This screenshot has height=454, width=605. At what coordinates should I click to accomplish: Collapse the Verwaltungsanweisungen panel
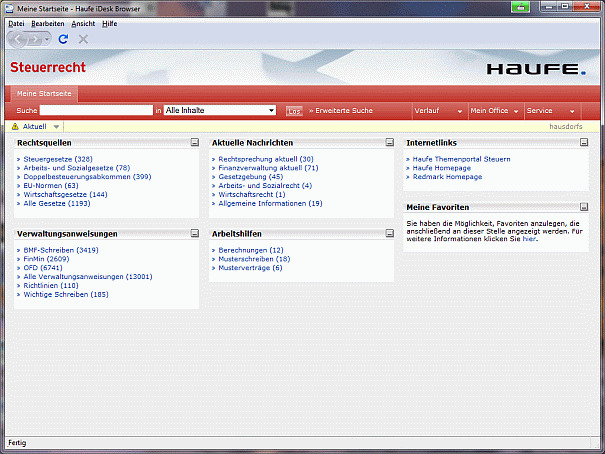pos(195,233)
